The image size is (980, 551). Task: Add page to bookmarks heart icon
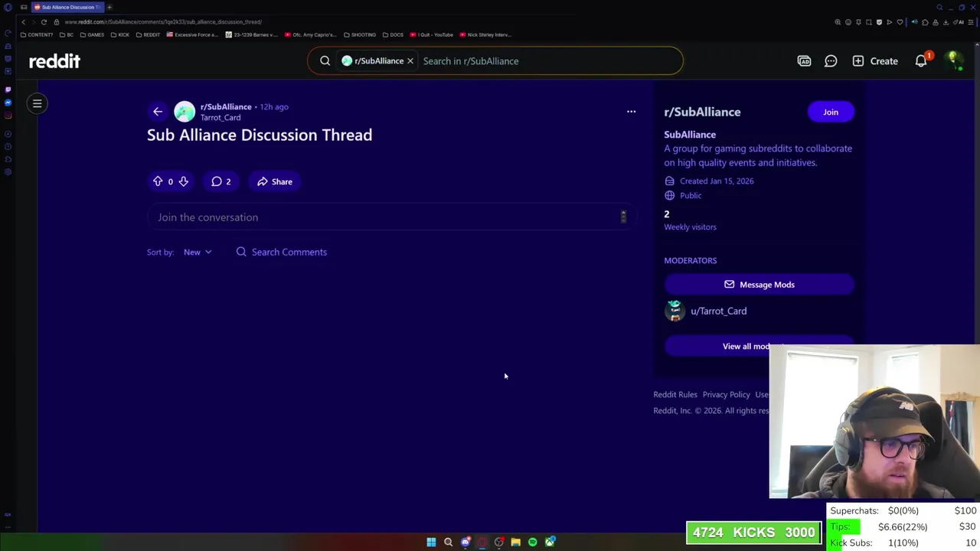coord(900,22)
